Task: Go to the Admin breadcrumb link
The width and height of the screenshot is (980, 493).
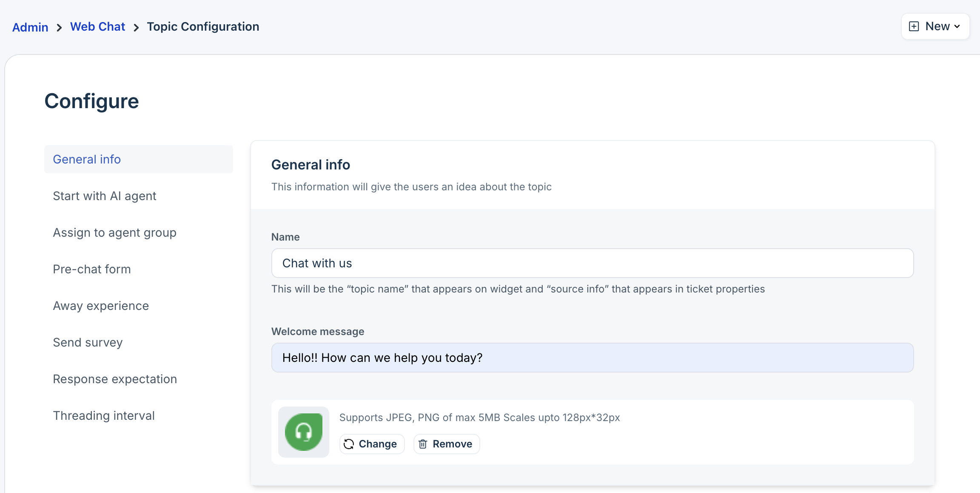Action: click(30, 27)
